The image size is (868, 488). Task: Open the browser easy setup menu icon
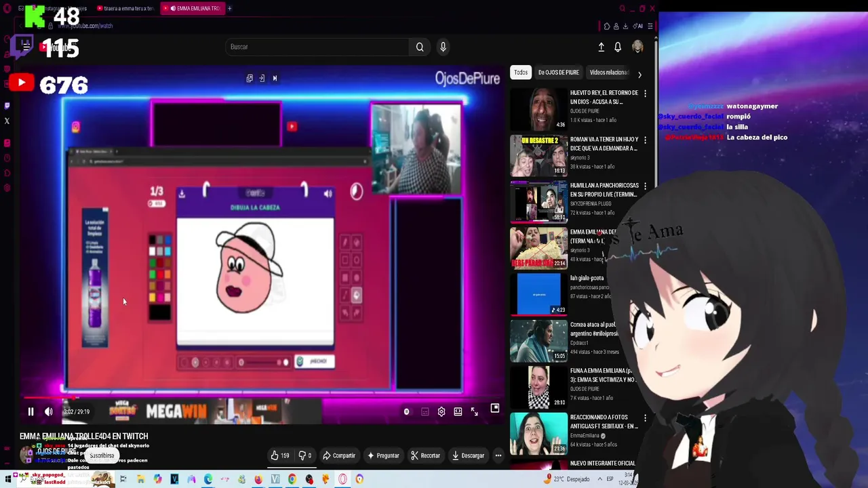click(x=650, y=26)
